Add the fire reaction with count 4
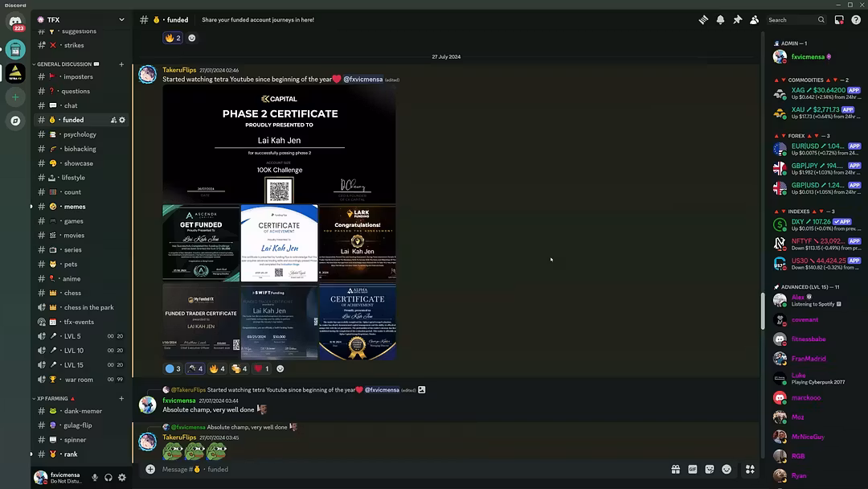Screen dimensions: 868x489 tap(217, 368)
